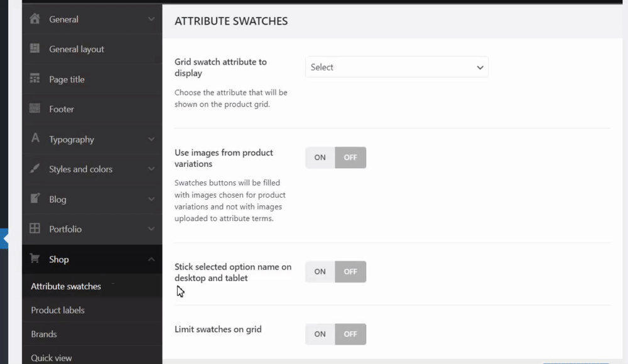Switch on Limit swatches on grid

(x=320, y=334)
